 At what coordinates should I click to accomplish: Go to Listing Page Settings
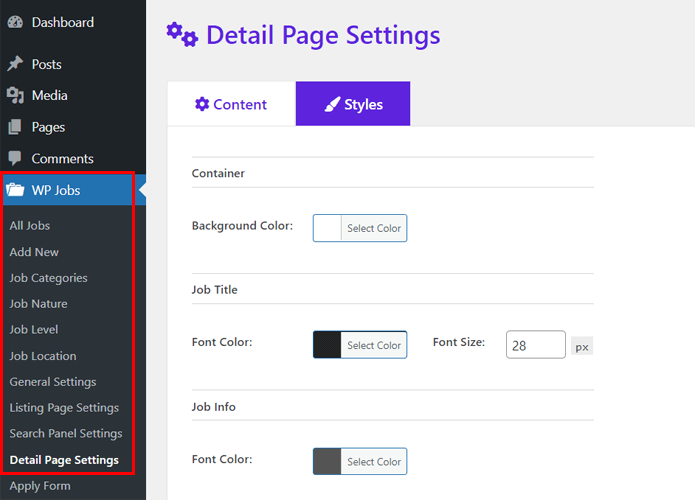tap(64, 408)
